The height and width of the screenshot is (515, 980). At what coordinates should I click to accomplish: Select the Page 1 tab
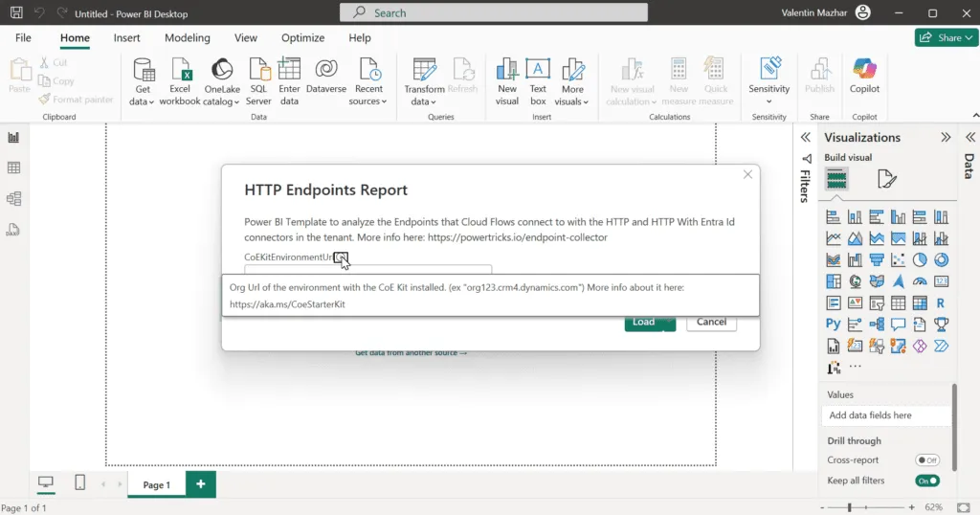tap(156, 484)
